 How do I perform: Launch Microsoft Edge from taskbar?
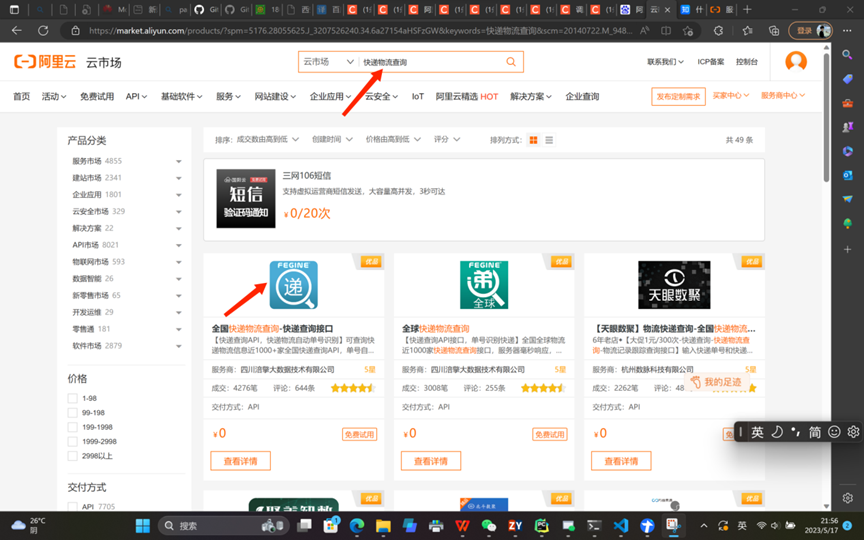pos(357,526)
